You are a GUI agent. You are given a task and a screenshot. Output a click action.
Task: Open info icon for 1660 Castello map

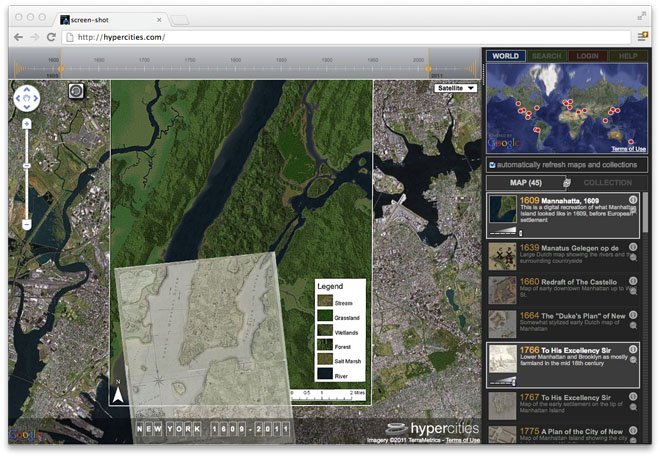[633, 283]
